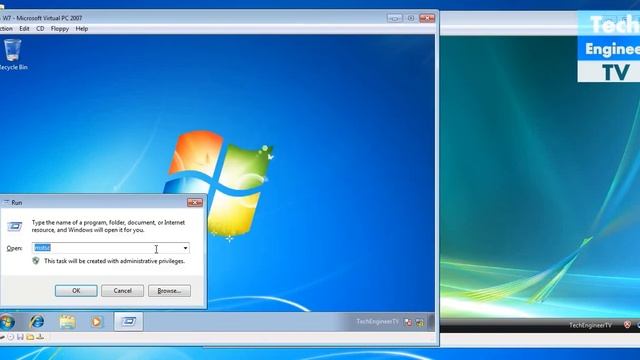Click the floppy disk status icon in Virtual PC

pyautogui.click(x=20, y=337)
